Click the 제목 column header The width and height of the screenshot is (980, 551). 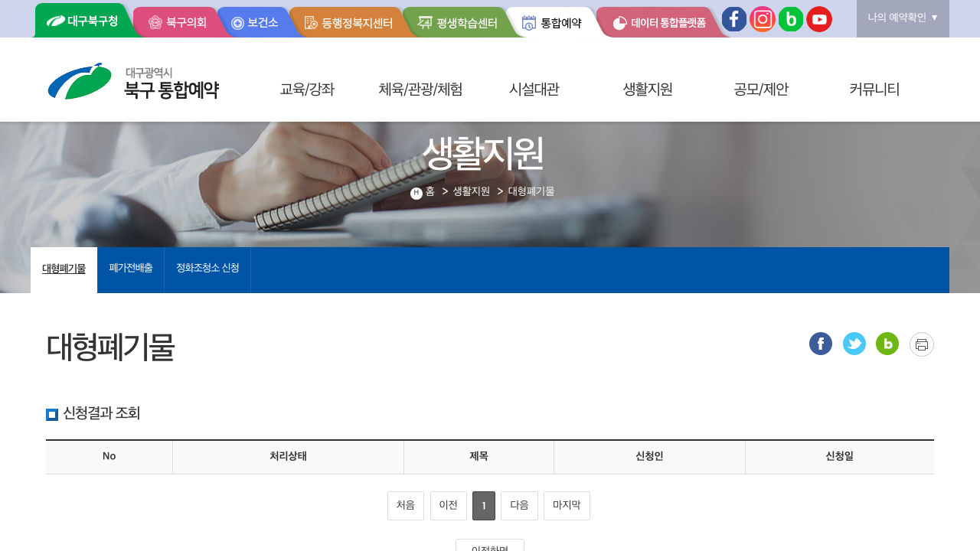(x=479, y=457)
